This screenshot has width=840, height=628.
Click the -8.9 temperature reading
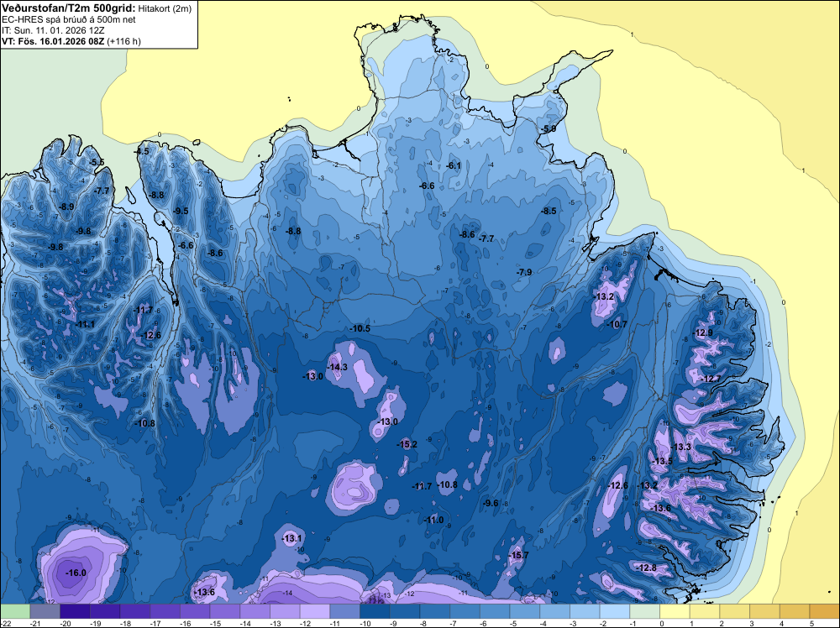tap(66, 207)
